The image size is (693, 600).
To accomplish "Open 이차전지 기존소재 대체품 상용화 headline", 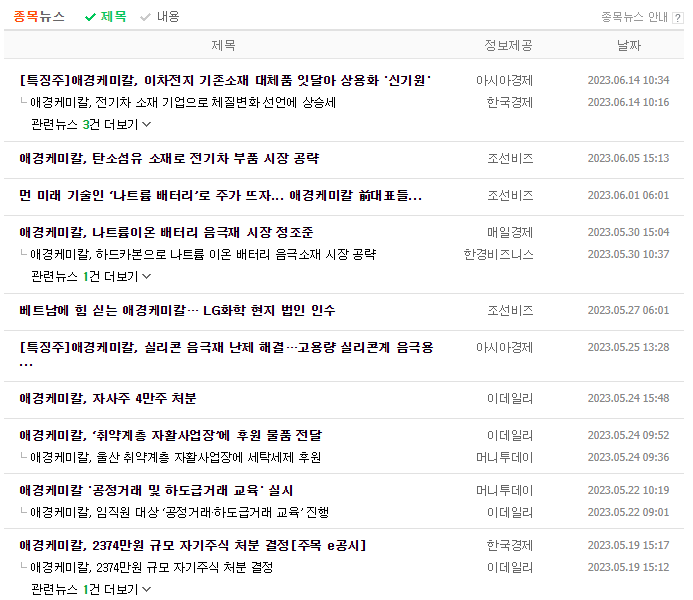I will coord(225,80).
